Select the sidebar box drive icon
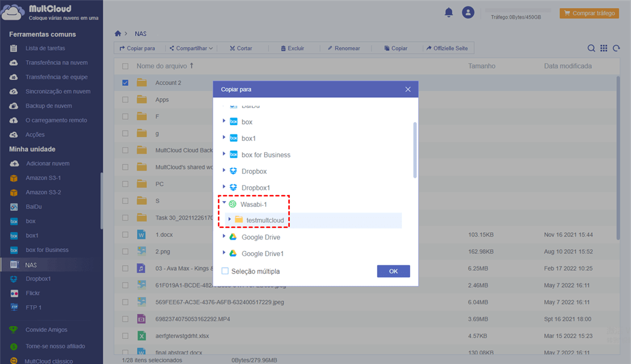 tap(14, 221)
